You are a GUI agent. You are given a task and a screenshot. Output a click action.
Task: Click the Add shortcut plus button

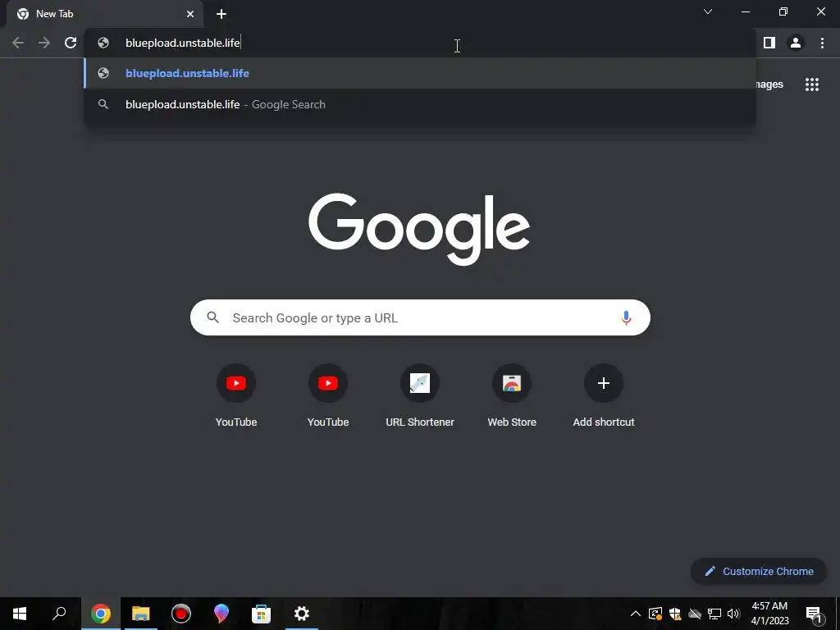[604, 383]
